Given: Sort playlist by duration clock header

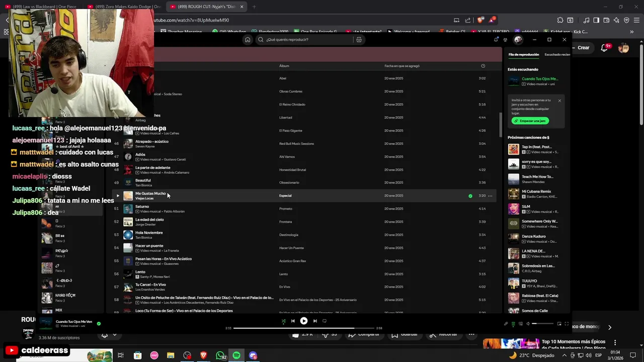Looking at the screenshot, I should click(x=483, y=66).
